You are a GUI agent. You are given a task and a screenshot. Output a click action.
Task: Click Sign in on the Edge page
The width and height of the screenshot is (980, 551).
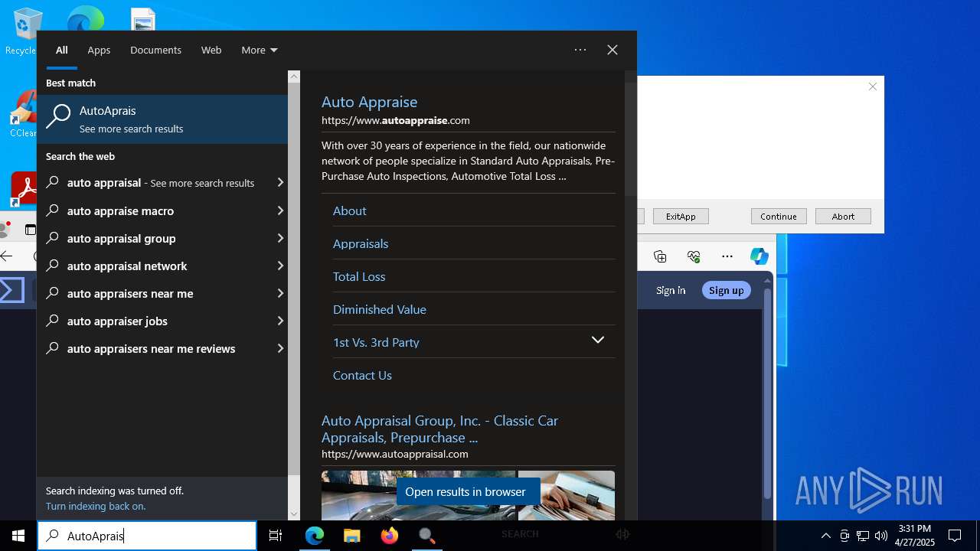click(671, 290)
